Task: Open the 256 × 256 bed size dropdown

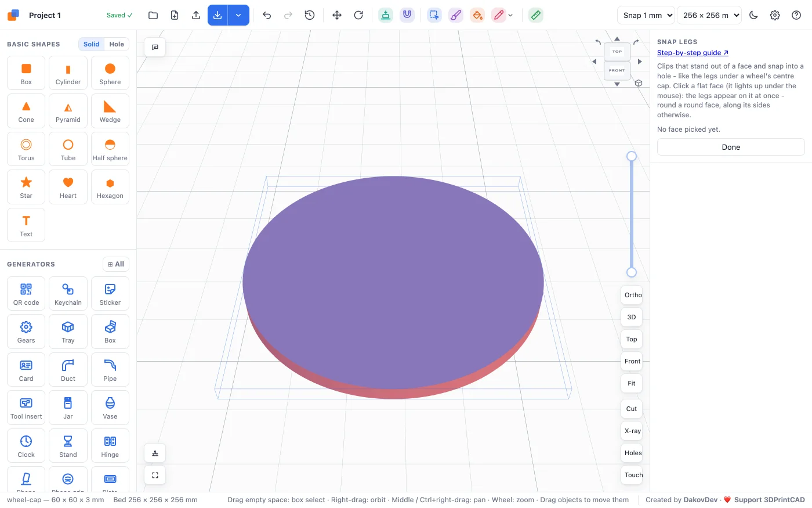Action: pyautogui.click(x=709, y=15)
